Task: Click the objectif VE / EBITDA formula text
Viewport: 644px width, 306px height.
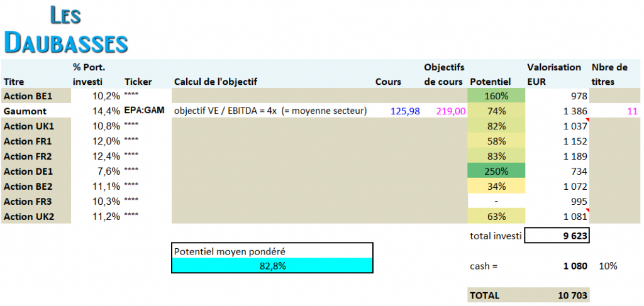Action: (x=270, y=111)
